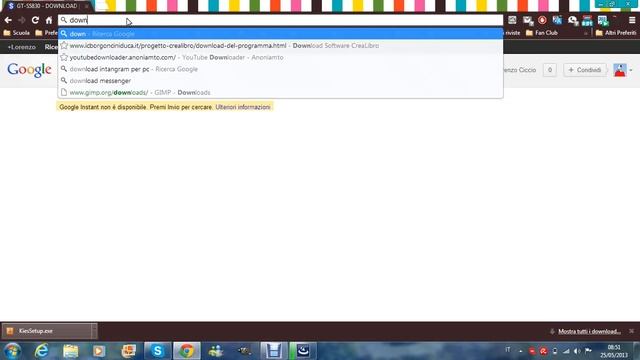Open Windows Live Messenger taskbar icon

(216, 351)
